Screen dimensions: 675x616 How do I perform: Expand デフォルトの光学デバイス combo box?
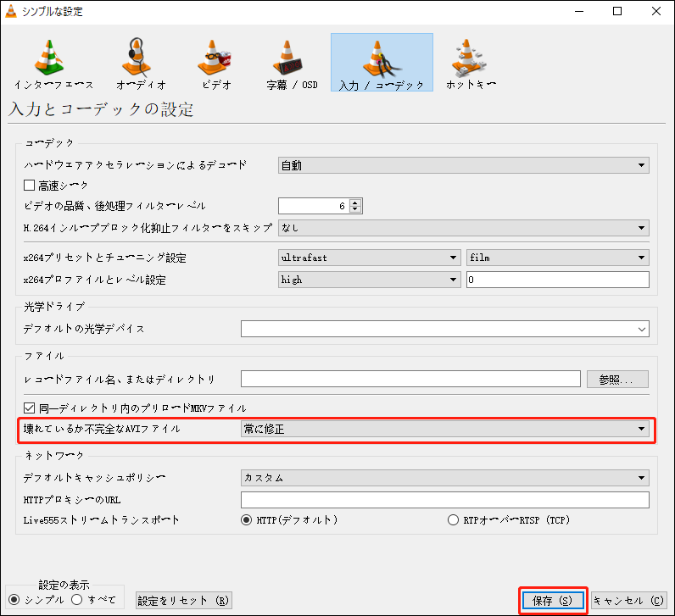tap(444, 329)
